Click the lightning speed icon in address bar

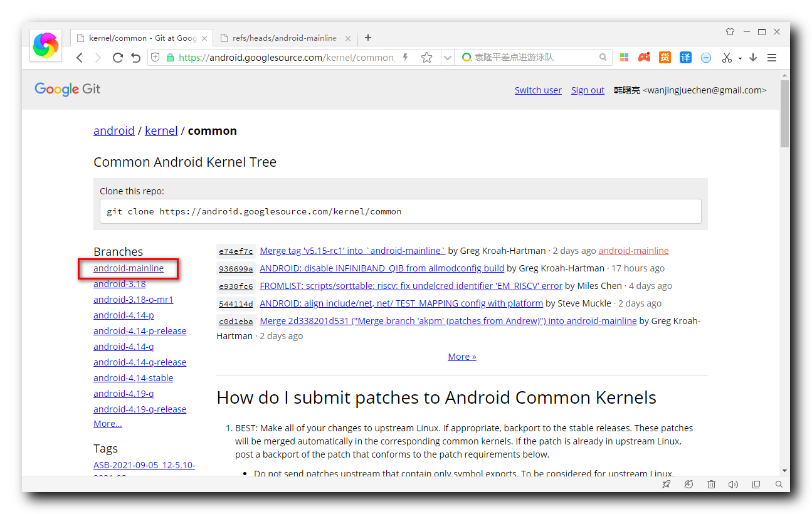coord(405,57)
